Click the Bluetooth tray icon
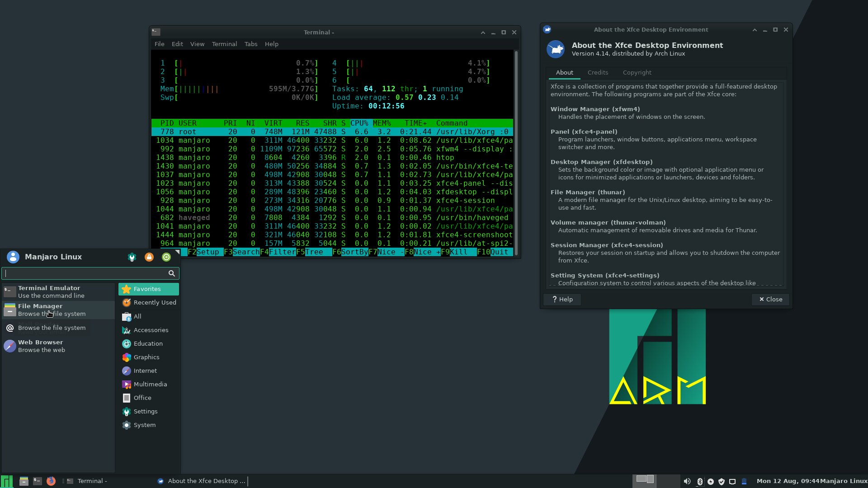The height and width of the screenshot is (488, 868). pos(700,482)
